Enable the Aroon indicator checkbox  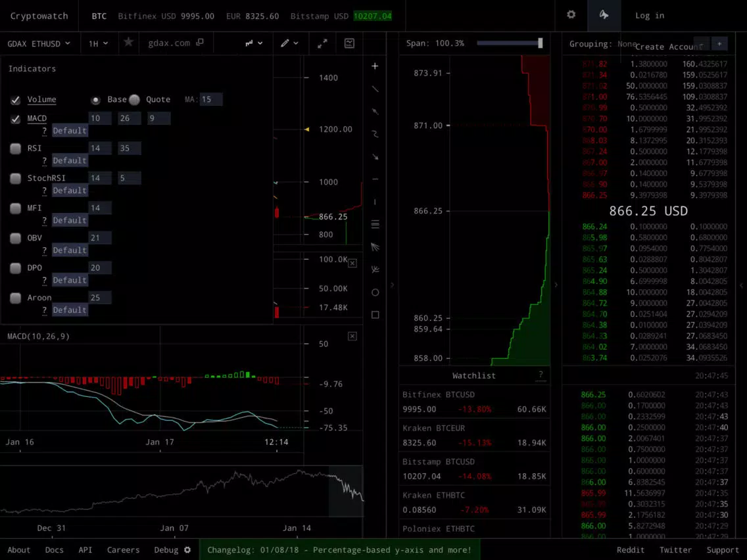tap(15, 298)
